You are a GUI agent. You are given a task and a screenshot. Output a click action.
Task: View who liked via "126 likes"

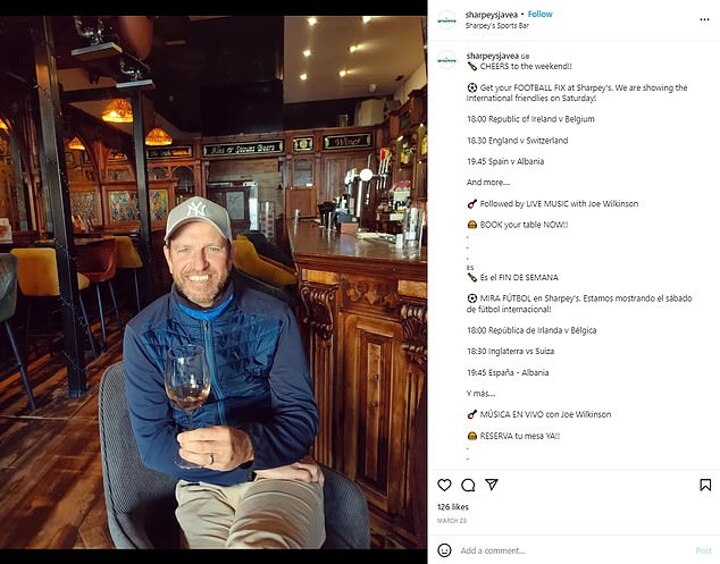pos(453,507)
